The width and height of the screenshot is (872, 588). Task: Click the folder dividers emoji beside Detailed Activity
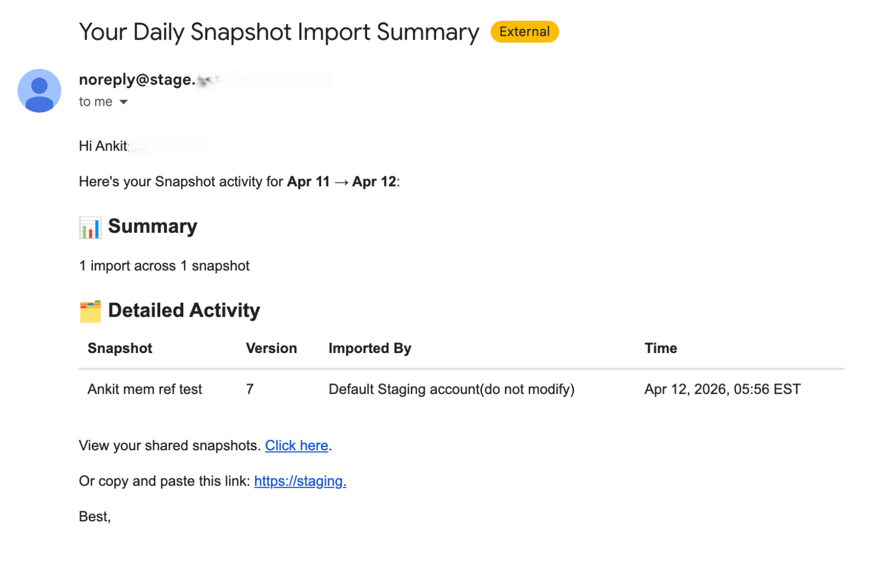click(90, 311)
